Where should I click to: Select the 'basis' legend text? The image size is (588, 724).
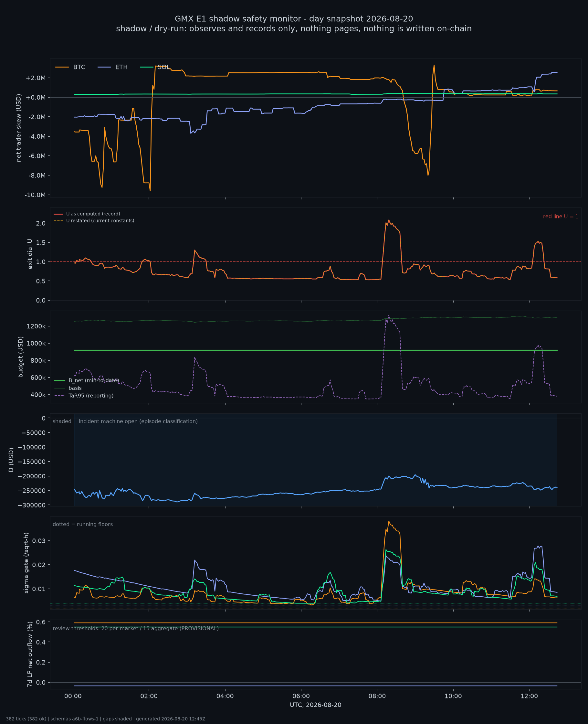(x=75, y=388)
